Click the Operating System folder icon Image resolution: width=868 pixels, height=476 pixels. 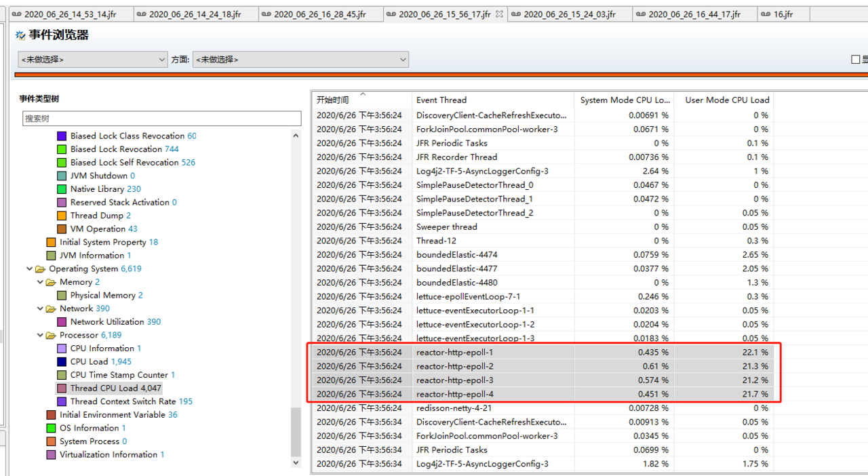click(x=40, y=269)
